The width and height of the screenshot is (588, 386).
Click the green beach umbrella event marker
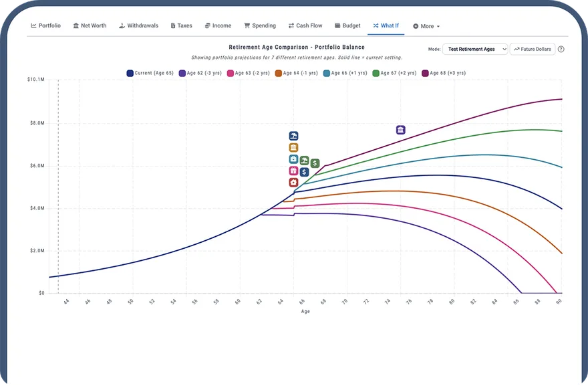tap(304, 161)
